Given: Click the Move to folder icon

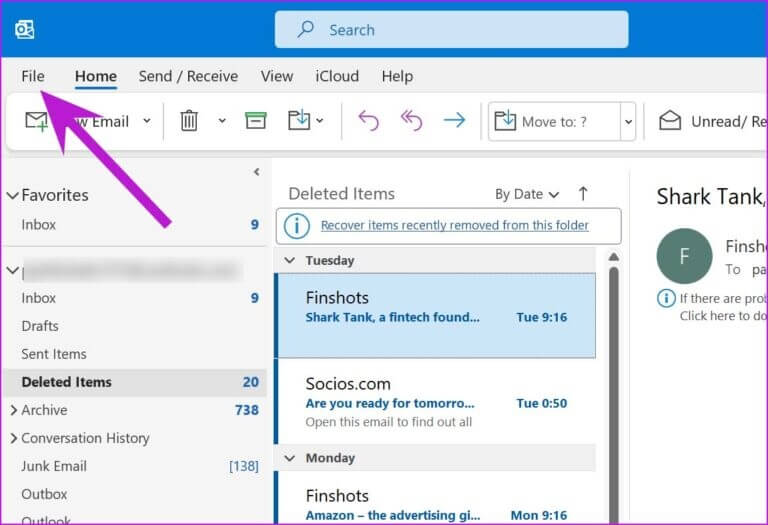Looking at the screenshot, I should (x=299, y=120).
